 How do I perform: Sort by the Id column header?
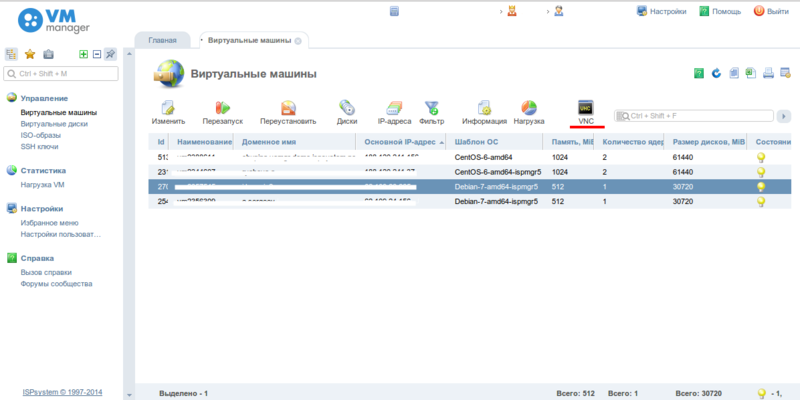[159, 142]
